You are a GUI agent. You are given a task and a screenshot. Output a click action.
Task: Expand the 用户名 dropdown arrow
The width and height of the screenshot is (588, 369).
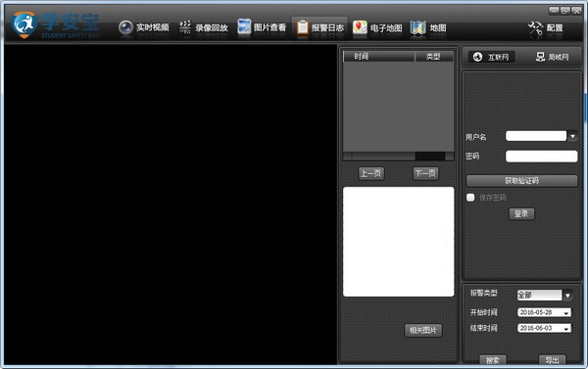tap(572, 136)
